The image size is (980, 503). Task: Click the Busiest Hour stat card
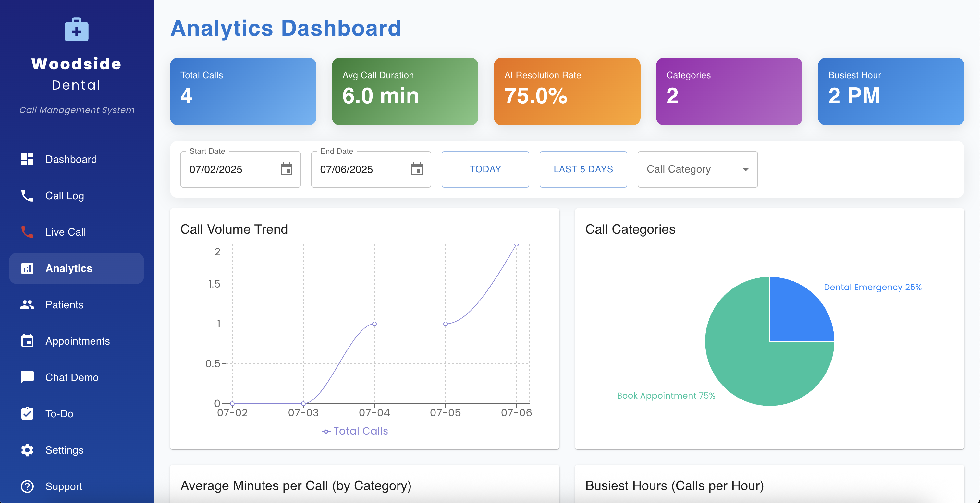[x=891, y=91]
